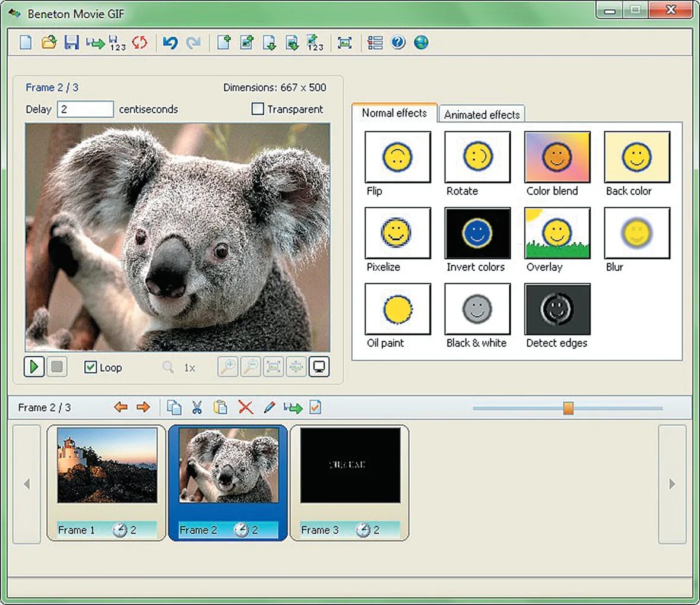The height and width of the screenshot is (605, 700).
Task: Enable the Transparent checkbox
Action: [258, 109]
